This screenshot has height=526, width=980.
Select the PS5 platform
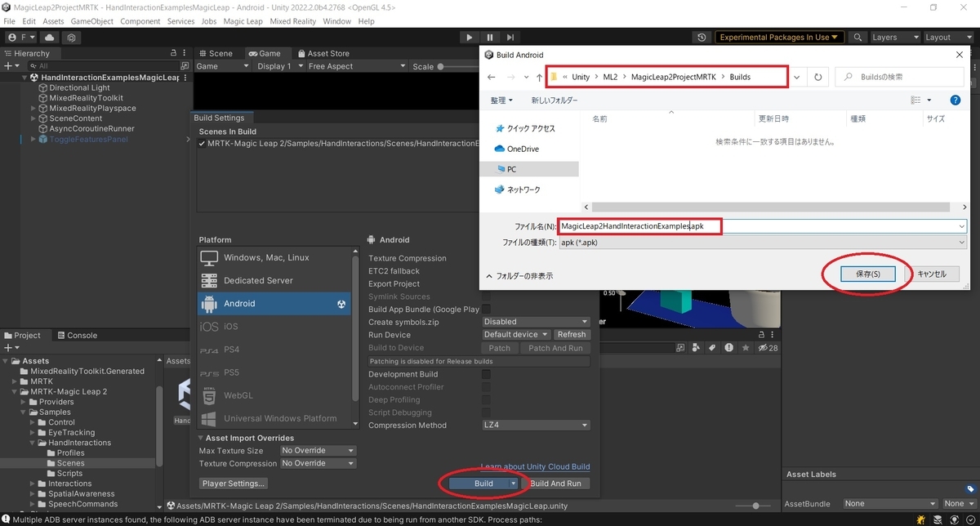click(x=276, y=372)
